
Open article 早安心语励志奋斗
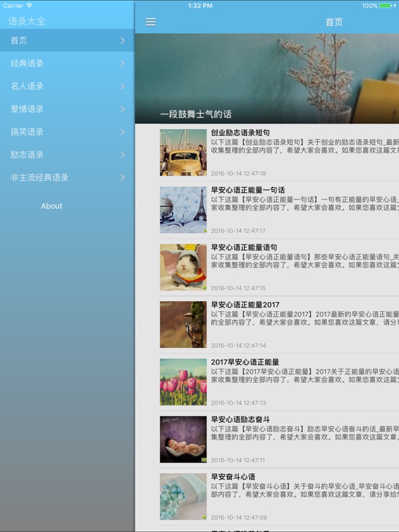coord(240,420)
